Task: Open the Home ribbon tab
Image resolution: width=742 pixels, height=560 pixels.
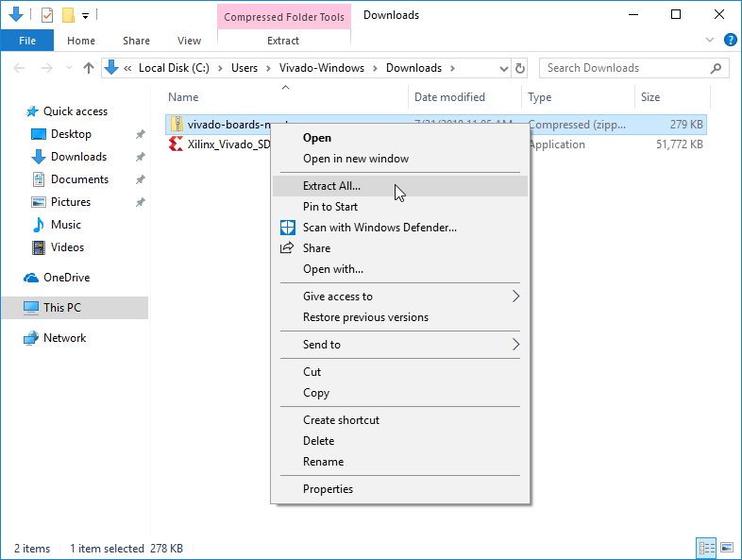Action: (81, 41)
